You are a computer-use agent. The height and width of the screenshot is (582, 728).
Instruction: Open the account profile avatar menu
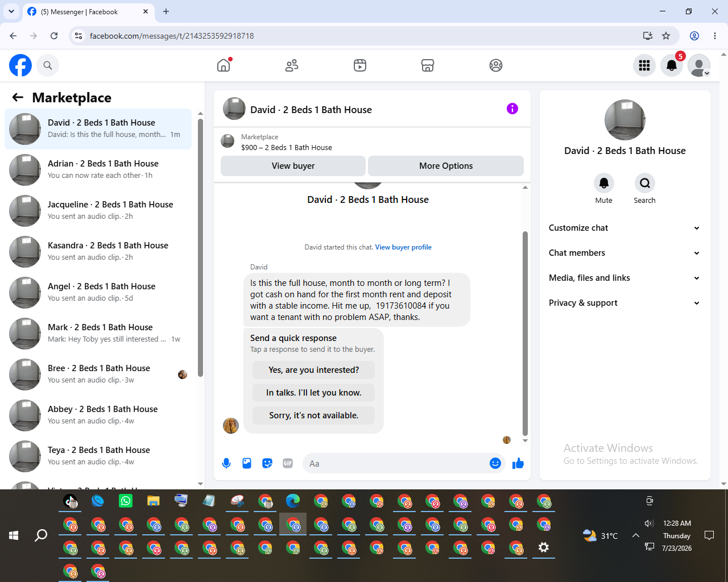[699, 65]
